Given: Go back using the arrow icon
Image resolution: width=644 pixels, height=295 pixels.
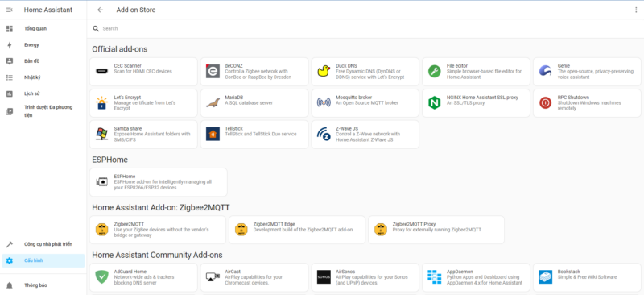Looking at the screenshot, I should (x=100, y=10).
